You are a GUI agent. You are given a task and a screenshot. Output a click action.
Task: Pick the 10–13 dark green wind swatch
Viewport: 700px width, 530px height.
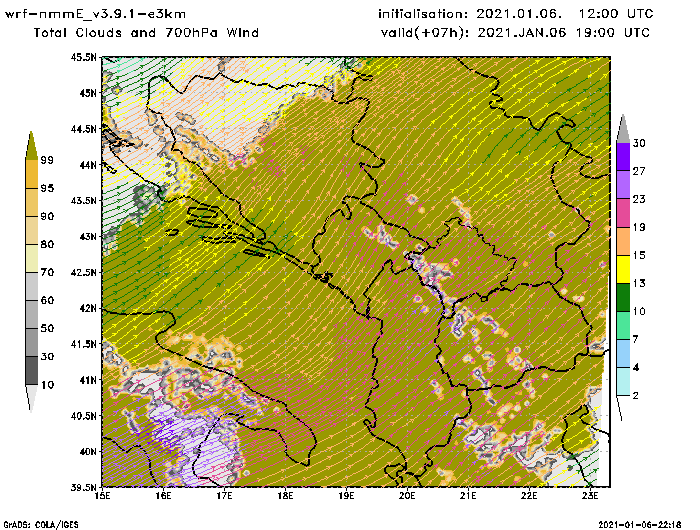click(623, 297)
